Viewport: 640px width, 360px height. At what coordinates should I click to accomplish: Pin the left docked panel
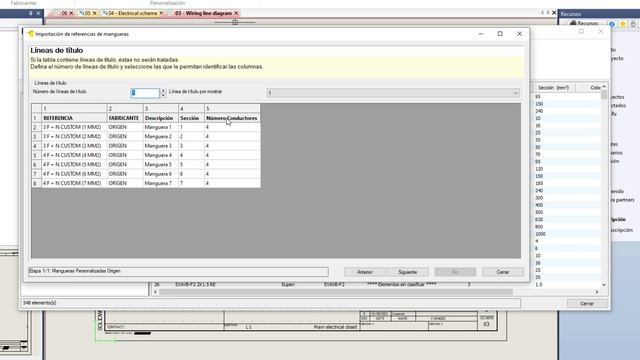pyautogui.click(x=31, y=13)
